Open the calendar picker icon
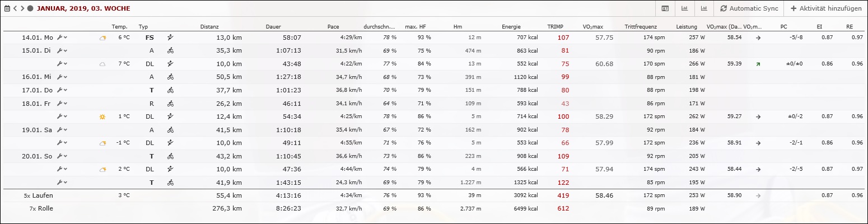 click(7, 8)
